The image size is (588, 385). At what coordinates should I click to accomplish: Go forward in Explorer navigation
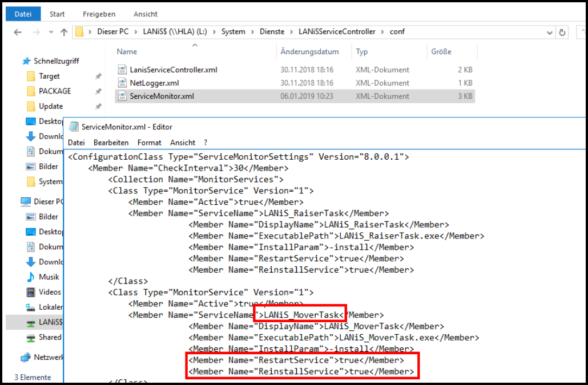tap(36, 32)
